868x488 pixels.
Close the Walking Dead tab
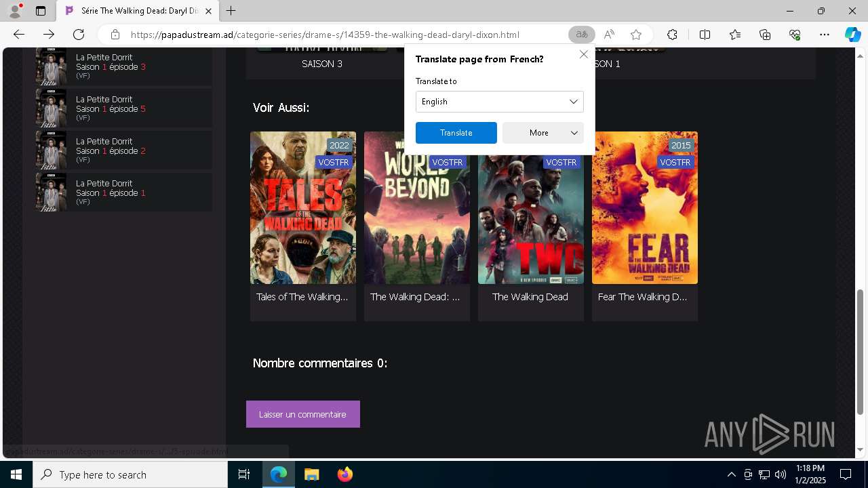click(208, 11)
